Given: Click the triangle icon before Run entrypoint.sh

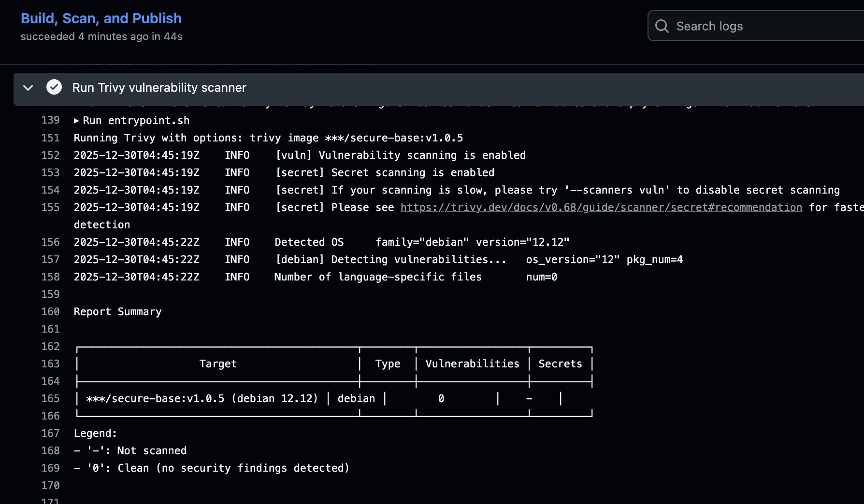Looking at the screenshot, I should pyautogui.click(x=76, y=121).
